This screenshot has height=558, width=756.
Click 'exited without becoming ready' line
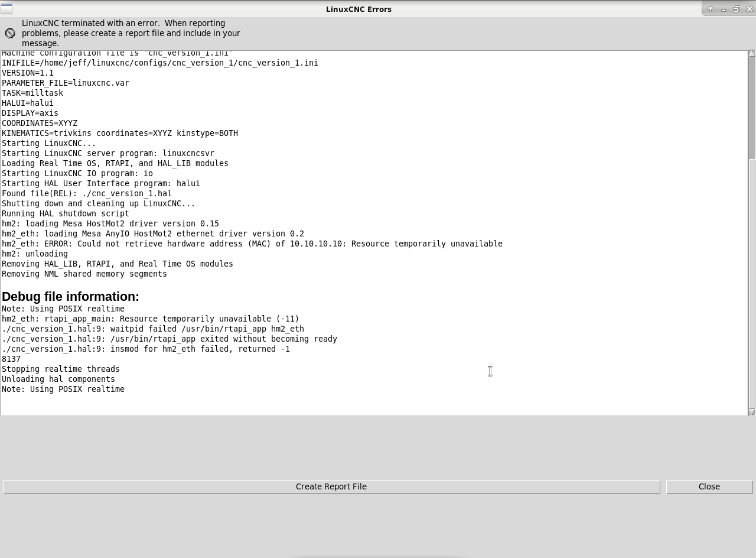[170, 339]
